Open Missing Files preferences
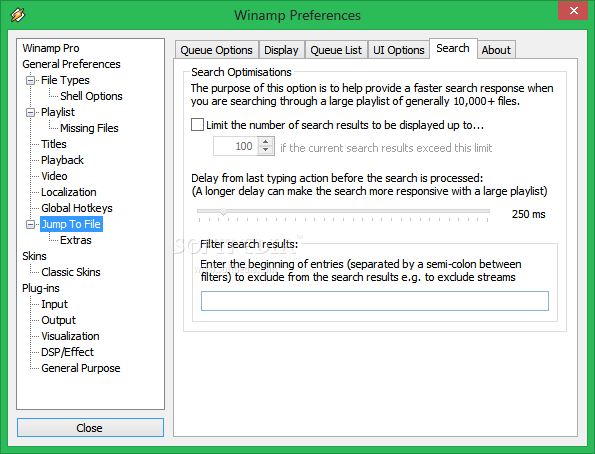This screenshot has height=454, width=595. [89, 128]
